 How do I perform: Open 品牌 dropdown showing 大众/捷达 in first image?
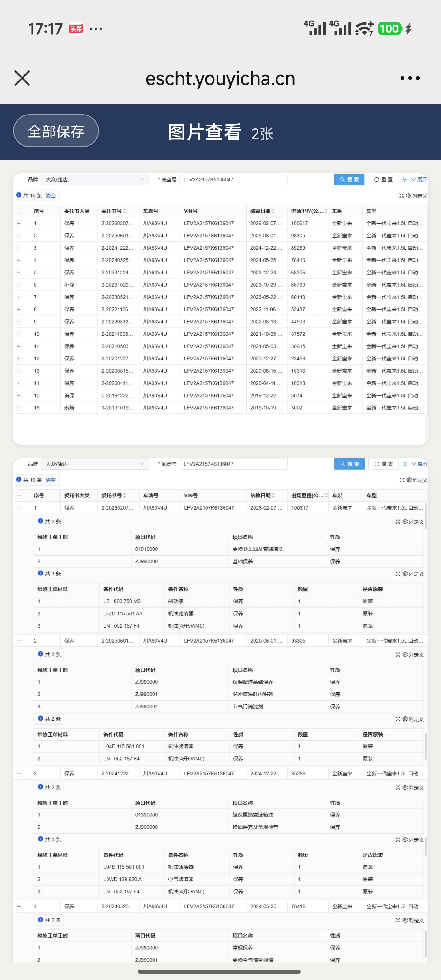pyautogui.click(x=95, y=179)
